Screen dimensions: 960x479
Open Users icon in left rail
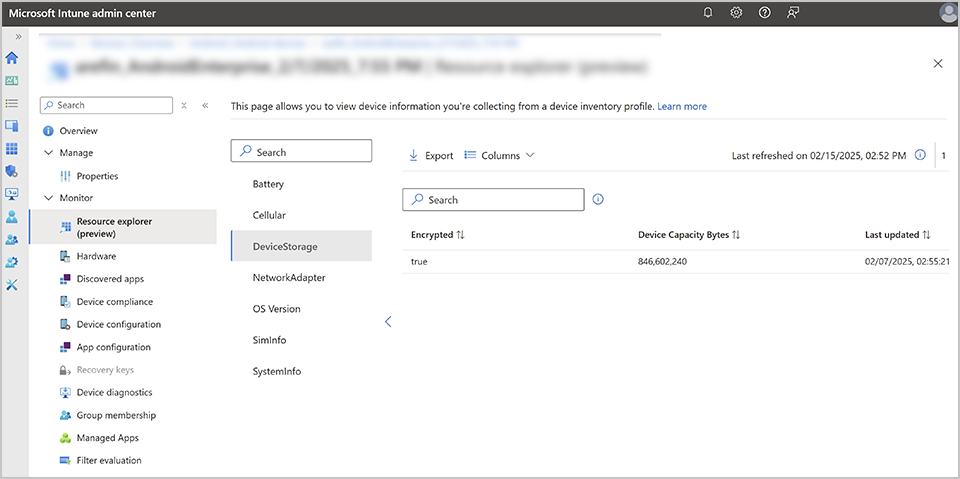(x=12, y=217)
